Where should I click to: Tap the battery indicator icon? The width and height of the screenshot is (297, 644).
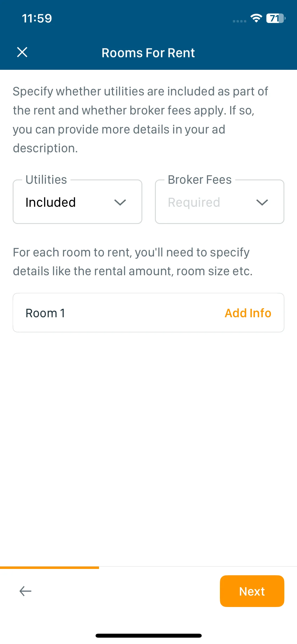pyautogui.click(x=276, y=18)
